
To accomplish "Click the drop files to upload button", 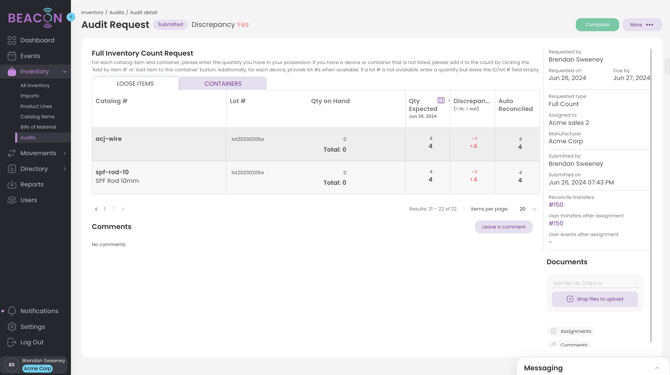I will (594, 299).
